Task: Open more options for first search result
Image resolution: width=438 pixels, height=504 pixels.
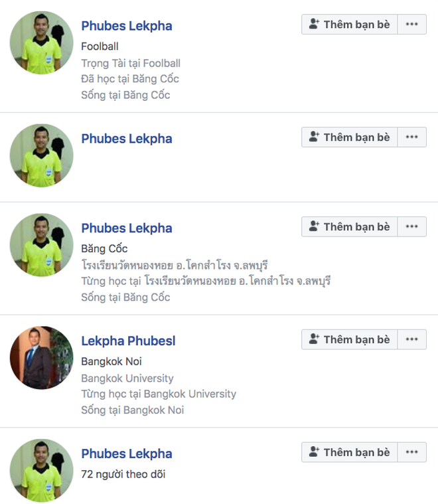Action: tap(412, 25)
